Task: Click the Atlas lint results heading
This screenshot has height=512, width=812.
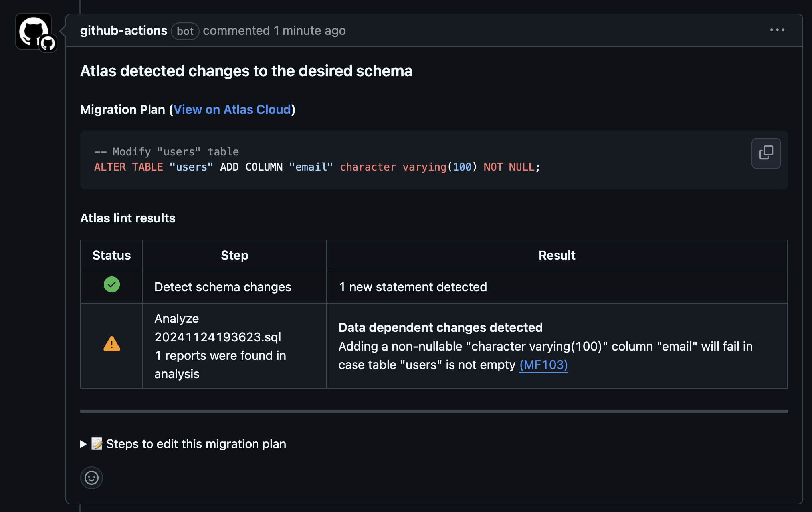Action: (x=128, y=218)
